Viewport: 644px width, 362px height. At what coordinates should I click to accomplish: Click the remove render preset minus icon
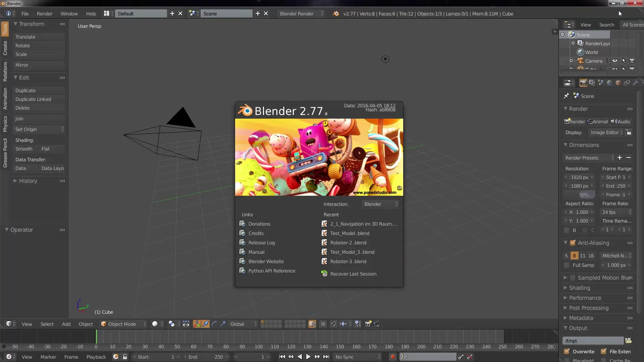coord(629,158)
